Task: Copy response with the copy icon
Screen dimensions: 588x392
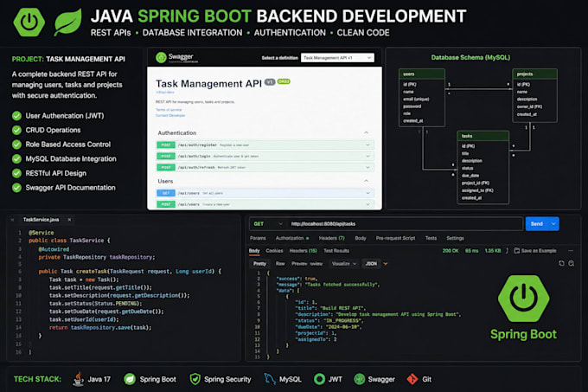Action: (x=561, y=263)
